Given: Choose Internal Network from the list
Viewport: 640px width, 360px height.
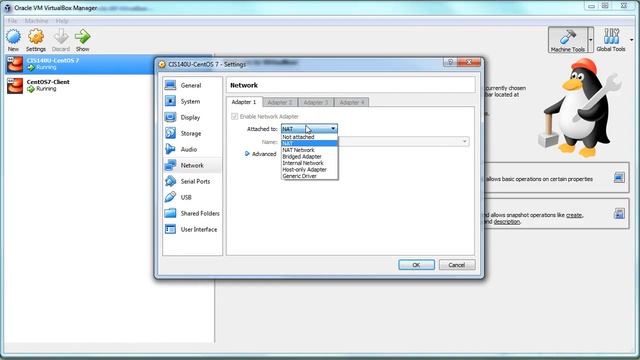Looking at the screenshot, I should (x=309, y=163).
